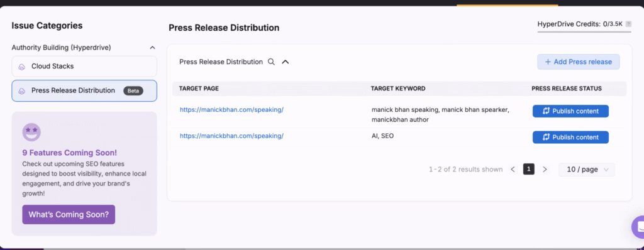Publish content for AI, SEO row
The image size is (644, 250).
[570, 137]
